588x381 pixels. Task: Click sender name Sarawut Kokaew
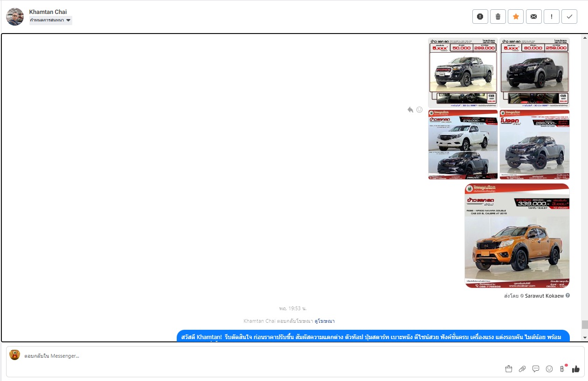(x=545, y=295)
